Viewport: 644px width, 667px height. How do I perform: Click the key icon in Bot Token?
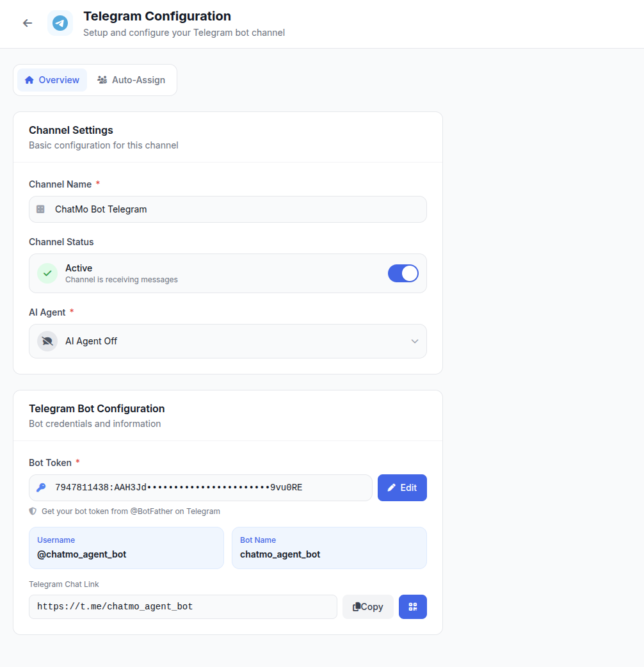point(41,488)
